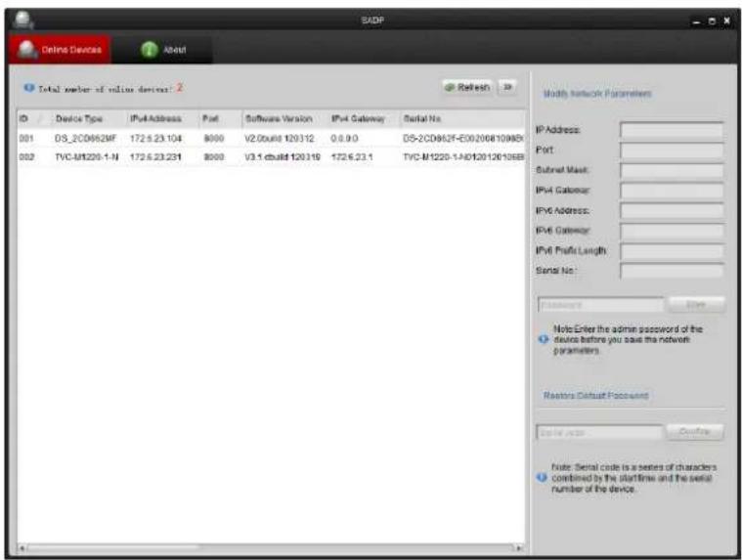
Task: Focus the IP Address input field
Action: 672,130
